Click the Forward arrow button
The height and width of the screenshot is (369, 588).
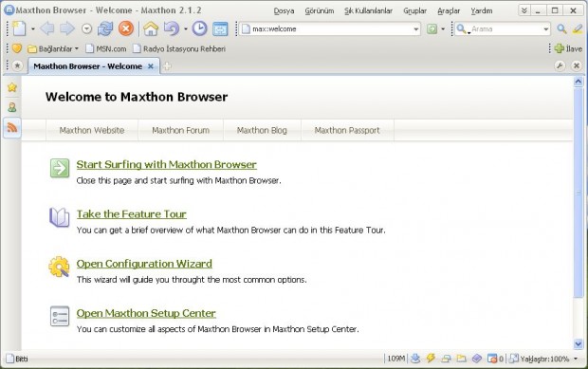(x=67, y=28)
